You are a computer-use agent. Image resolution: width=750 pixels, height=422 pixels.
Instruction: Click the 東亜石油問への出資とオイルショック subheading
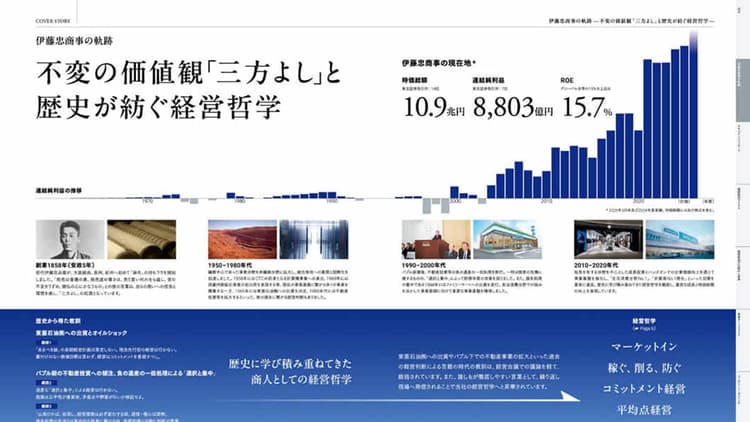[x=81, y=333]
